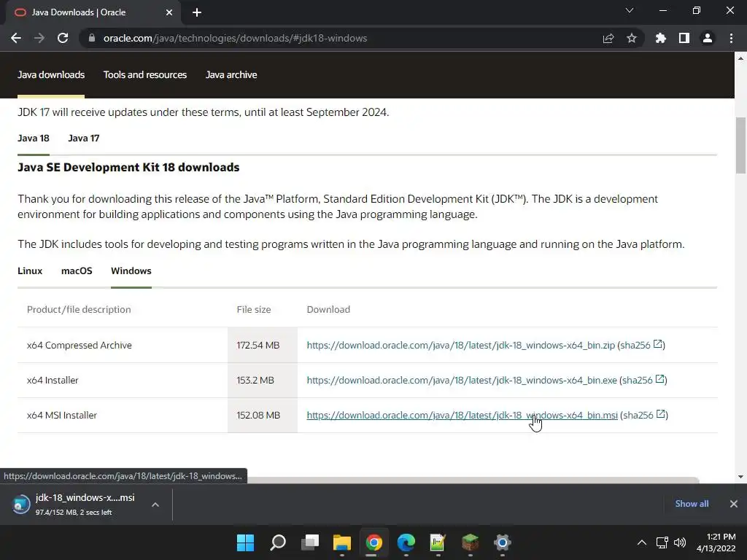Open Tools and resources nav item
Screen dimensions: 747x560
click(x=145, y=75)
